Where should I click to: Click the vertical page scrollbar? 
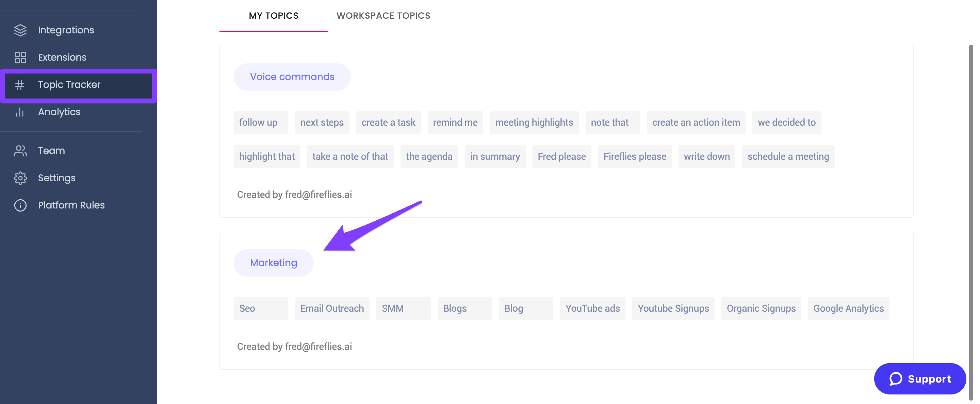pos(970,223)
